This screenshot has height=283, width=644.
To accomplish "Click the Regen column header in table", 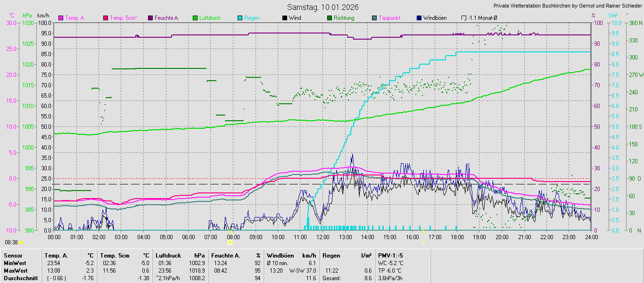I will coord(331,256).
